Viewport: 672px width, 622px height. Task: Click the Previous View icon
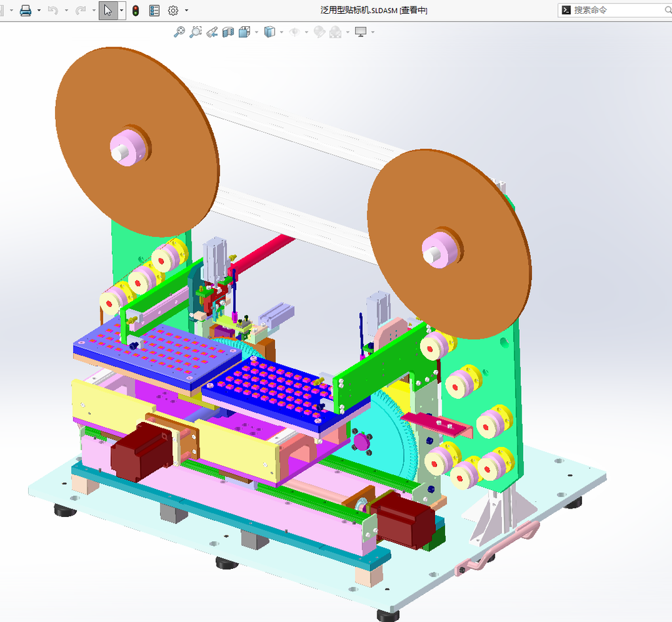pos(212,32)
